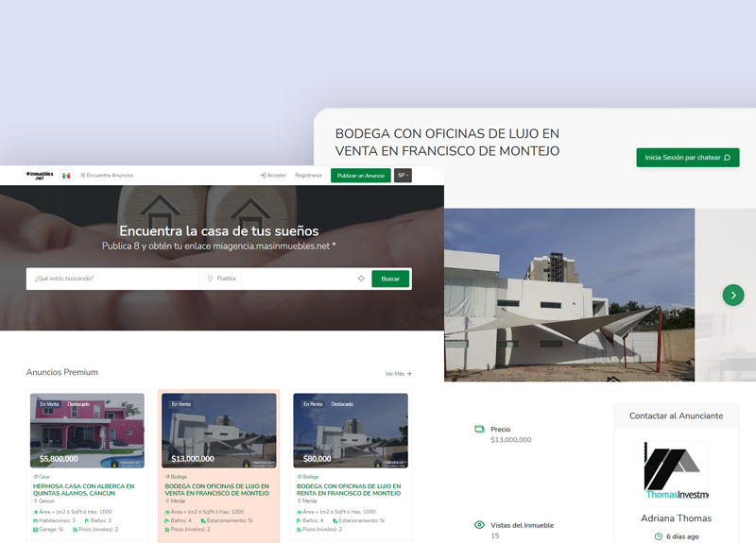Click the Inicia Sesión par chatear button
This screenshot has height=543, width=756.
coord(687,158)
